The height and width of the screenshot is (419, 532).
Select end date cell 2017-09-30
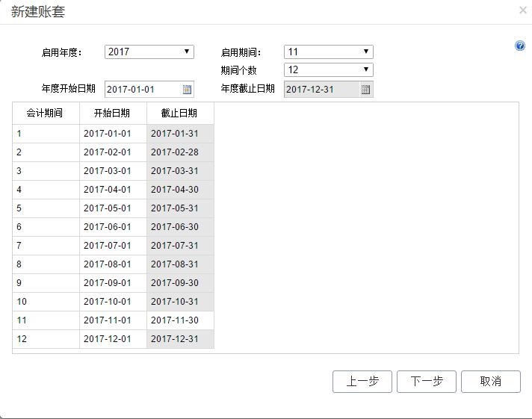pos(180,283)
